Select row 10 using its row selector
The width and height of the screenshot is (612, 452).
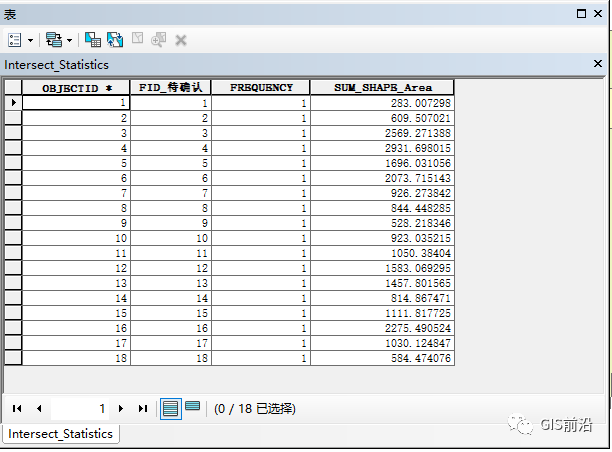13,238
